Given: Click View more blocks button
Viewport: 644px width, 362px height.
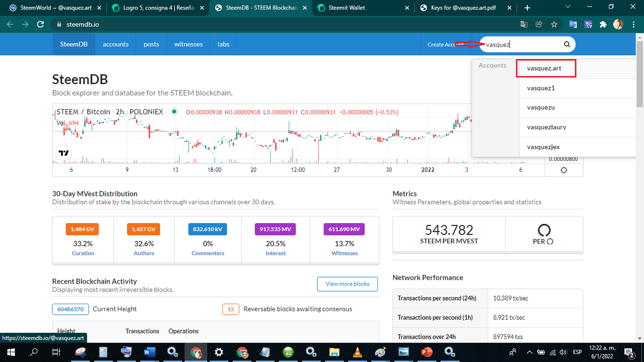Looking at the screenshot, I should [347, 284].
